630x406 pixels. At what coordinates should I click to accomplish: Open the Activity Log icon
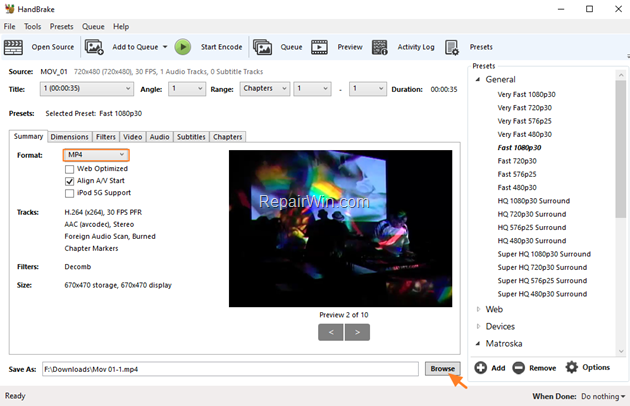(379, 47)
